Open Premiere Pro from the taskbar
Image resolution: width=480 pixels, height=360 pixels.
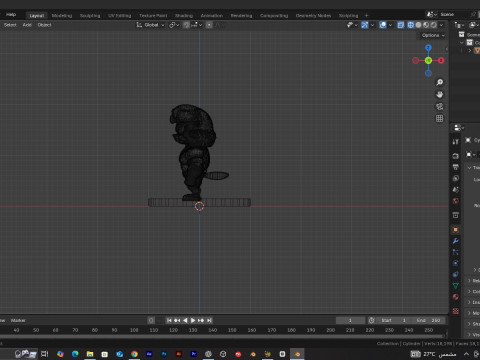(193, 354)
